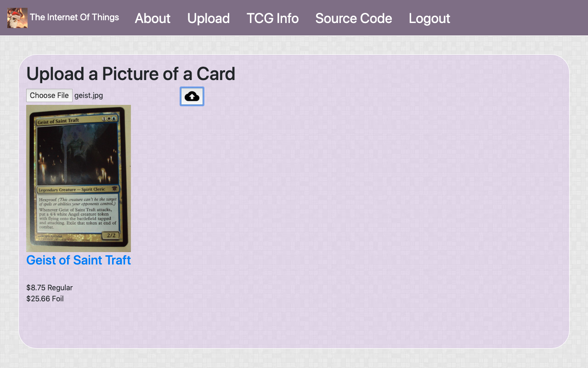Viewport: 588px width, 368px height.
Task: Submit with the cloud upload icon button
Action: point(192,96)
